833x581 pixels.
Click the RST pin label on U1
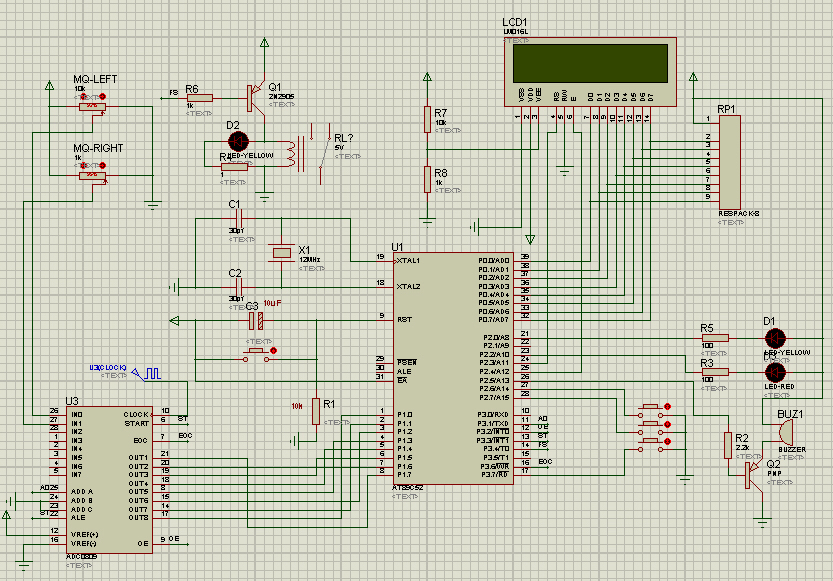click(x=404, y=320)
